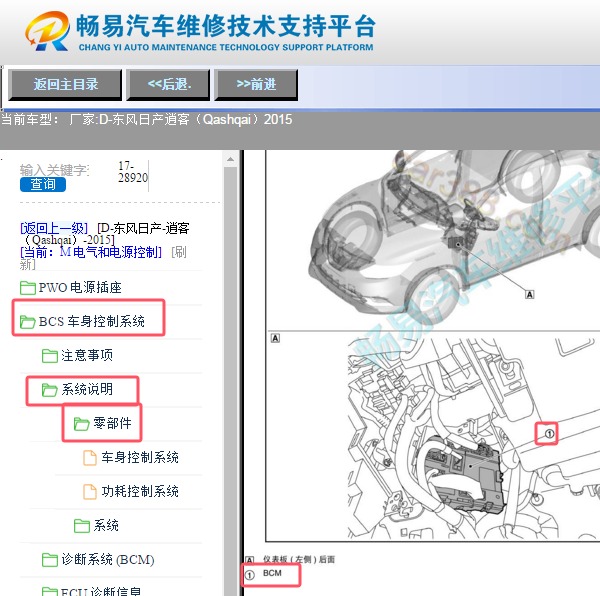This screenshot has width=600, height=596.
Task: Collapse the 零部件 folder
Action: click(x=112, y=423)
